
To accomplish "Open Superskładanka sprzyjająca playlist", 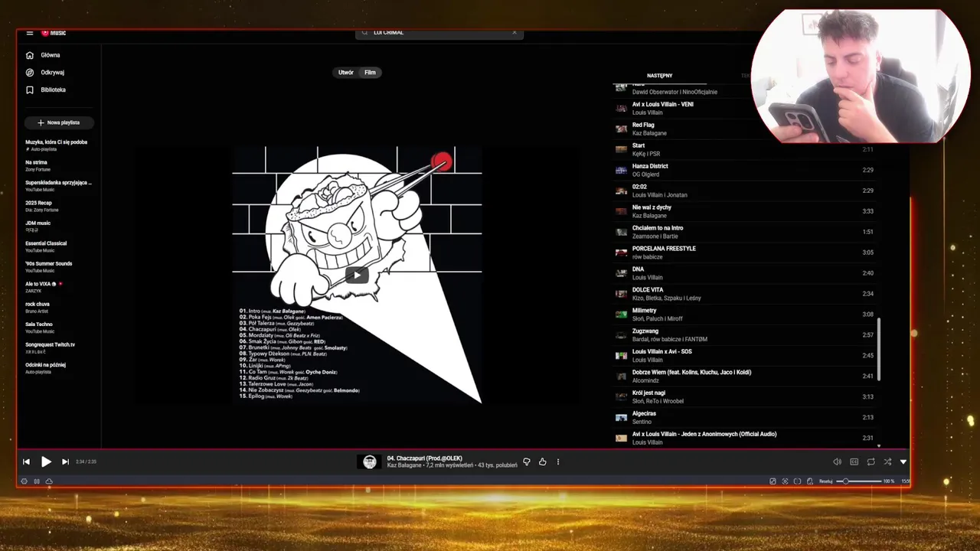I will 57,186.
